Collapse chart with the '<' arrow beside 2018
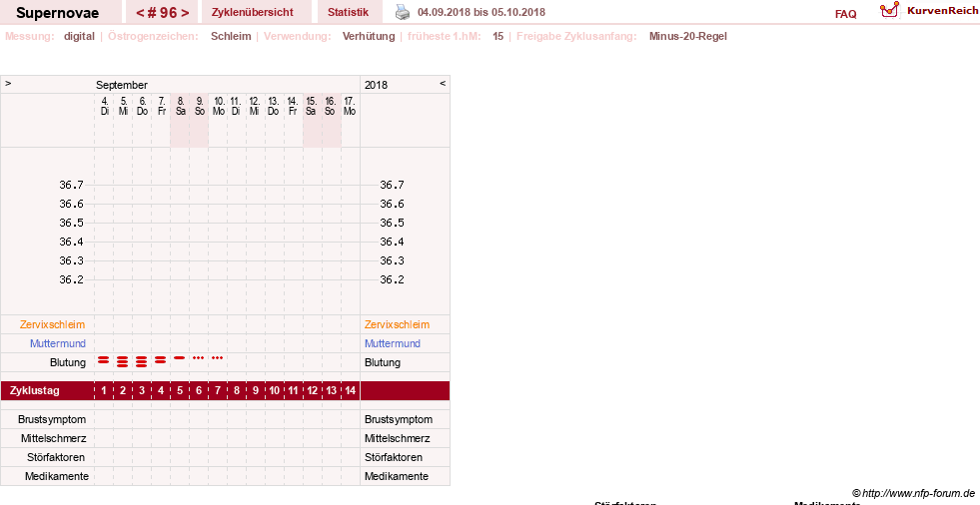The width and height of the screenshot is (980, 505). coord(443,83)
